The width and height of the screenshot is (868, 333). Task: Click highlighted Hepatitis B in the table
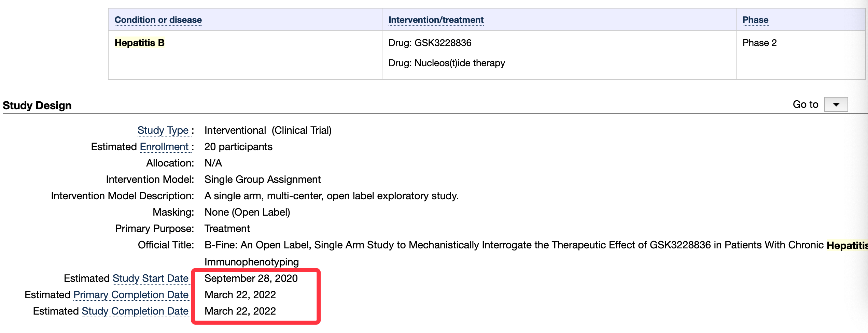139,43
